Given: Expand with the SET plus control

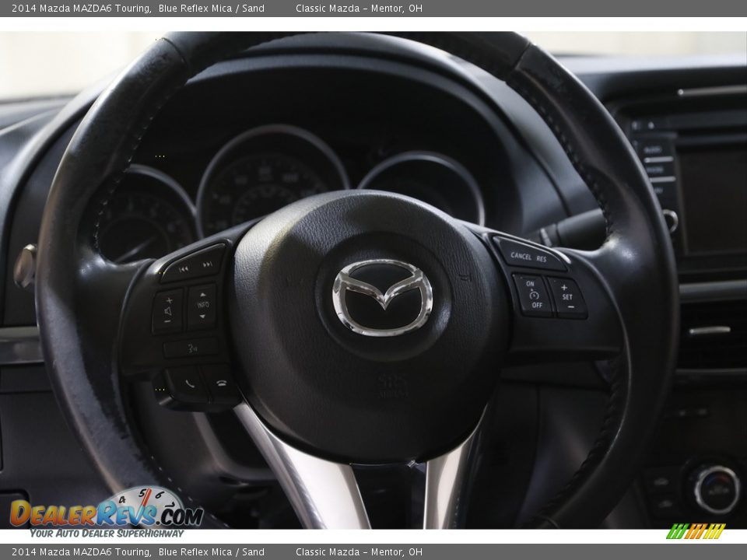Looking at the screenshot, I should click(565, 287).
